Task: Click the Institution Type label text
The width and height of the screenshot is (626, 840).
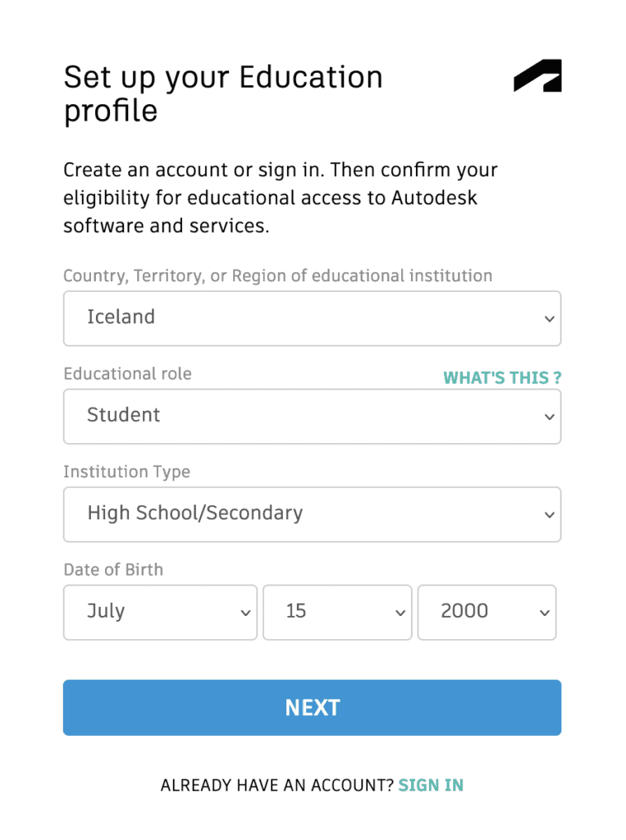Action: coord(126,472)
